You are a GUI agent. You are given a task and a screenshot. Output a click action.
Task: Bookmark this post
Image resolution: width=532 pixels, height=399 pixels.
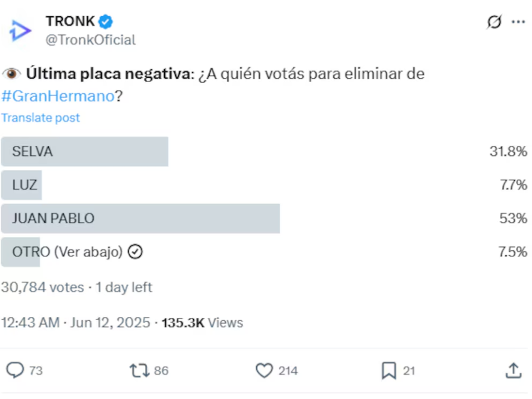point(389,371)
